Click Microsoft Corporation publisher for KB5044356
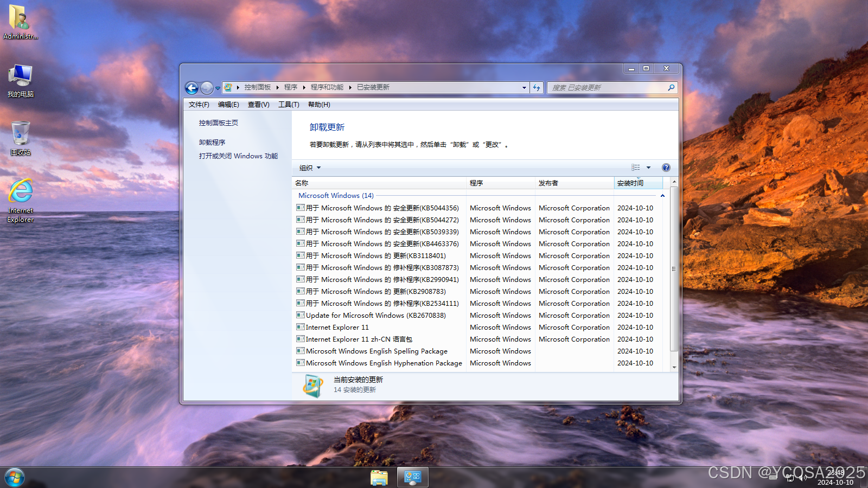This screenshot has width=868, height=488. [574, 208]
